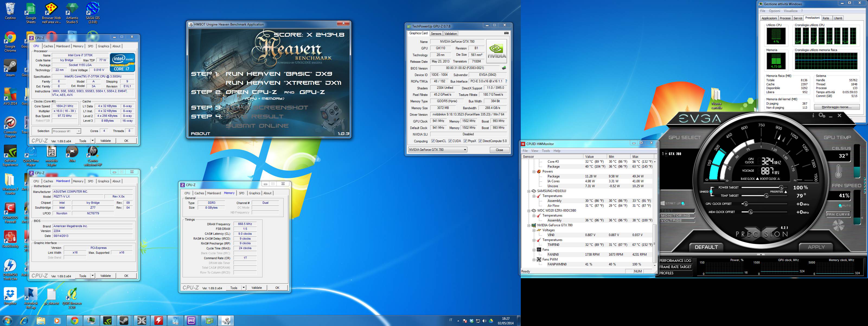868x326 pixels.
Task: Open View menu in HWMonitor
Action: pos(535,151)
